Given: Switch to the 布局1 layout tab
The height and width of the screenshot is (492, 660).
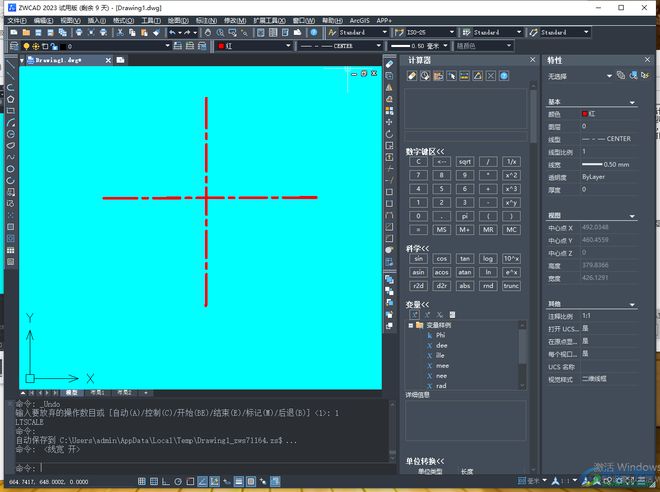Looking at the screenshot, I should [97, 393].
